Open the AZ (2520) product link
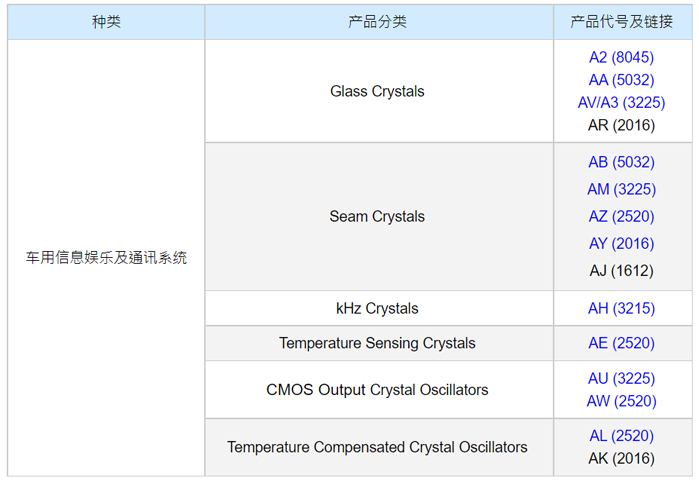 click(621, 216)
